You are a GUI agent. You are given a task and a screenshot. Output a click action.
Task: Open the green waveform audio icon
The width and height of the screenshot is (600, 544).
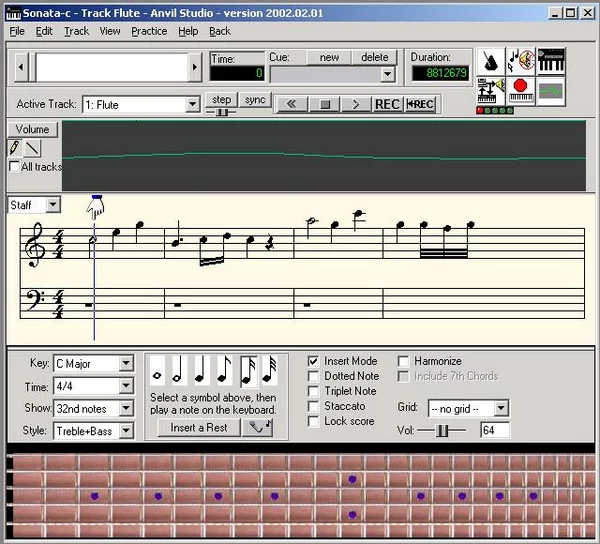(551, 91)
